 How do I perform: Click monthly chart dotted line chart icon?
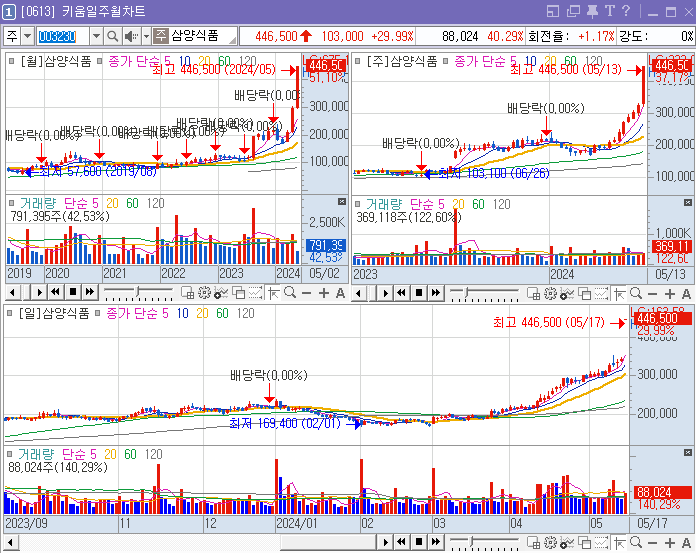pyautogui.click(x=255, y=293)
